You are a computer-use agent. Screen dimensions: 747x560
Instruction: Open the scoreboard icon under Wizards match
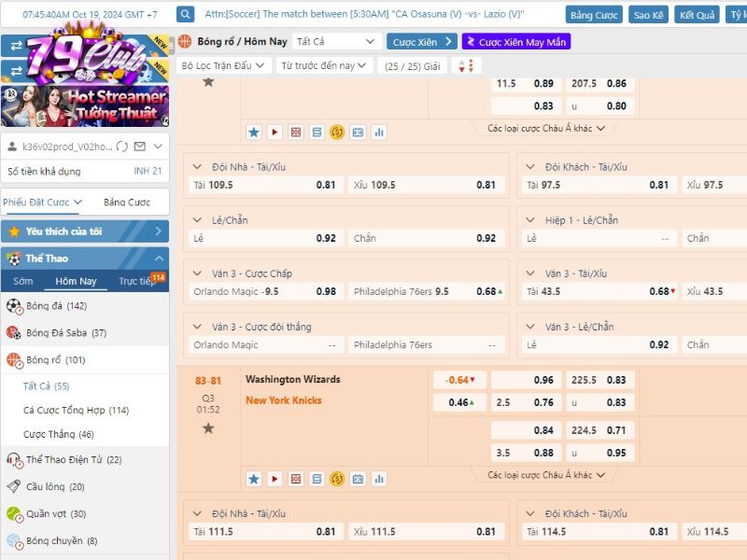[359, 478]
